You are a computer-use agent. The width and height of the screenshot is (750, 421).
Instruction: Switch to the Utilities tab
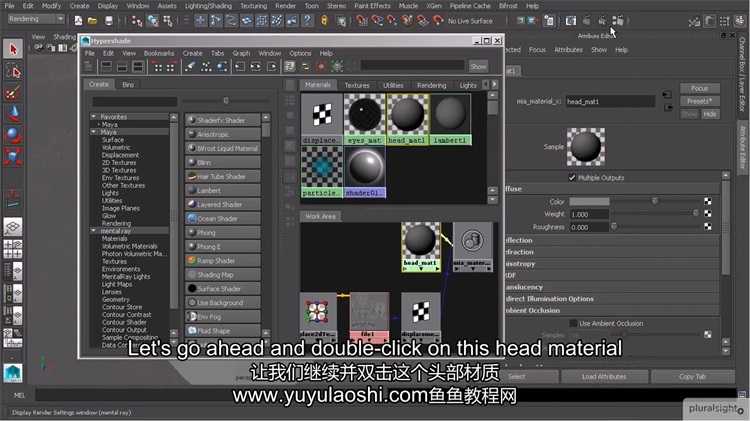393,85
